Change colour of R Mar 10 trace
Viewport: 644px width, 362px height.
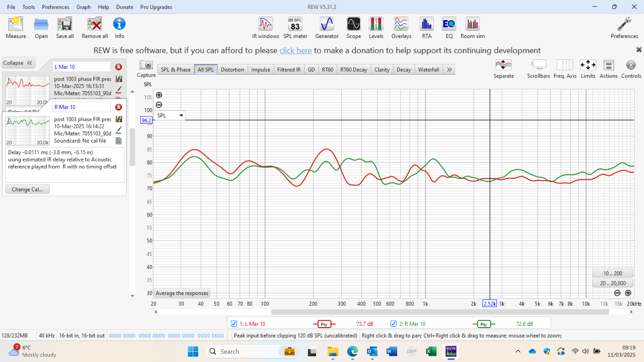[119, 130]
